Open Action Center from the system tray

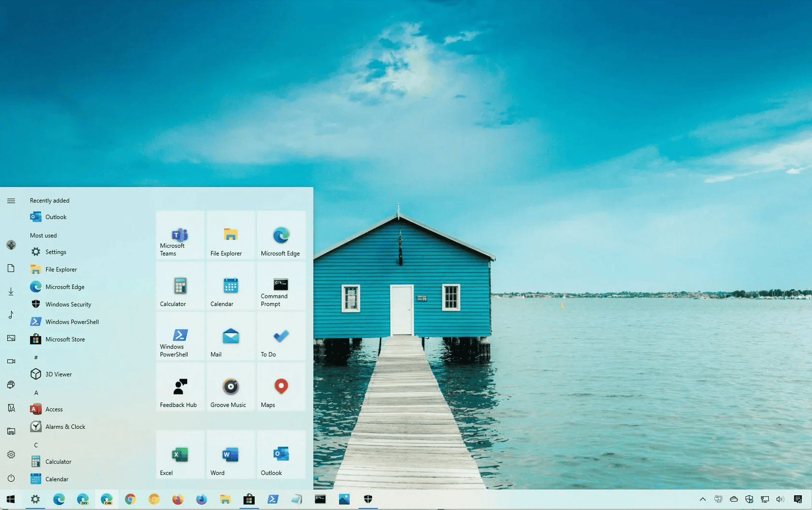pos(798,499)
